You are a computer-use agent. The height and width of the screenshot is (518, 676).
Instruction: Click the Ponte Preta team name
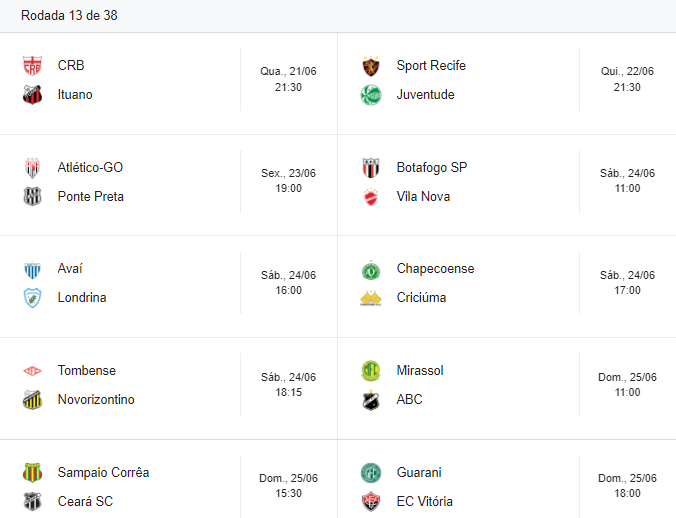click(x=91, y=197)
